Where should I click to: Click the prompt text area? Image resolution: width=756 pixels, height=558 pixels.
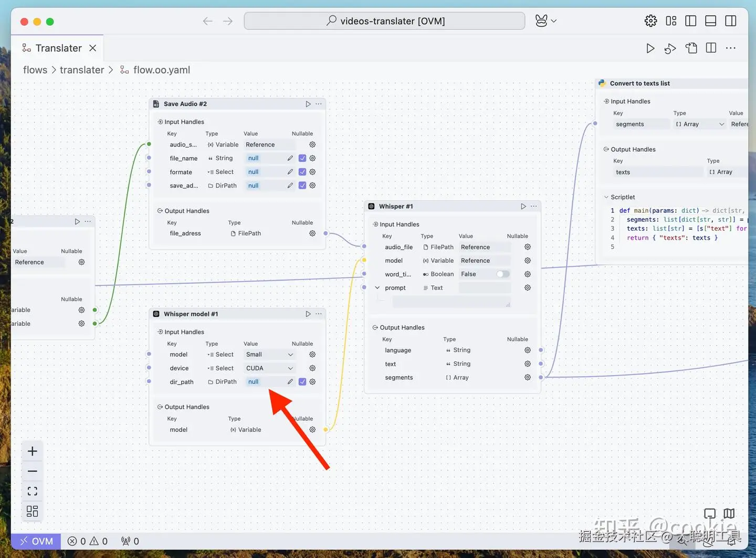[x=451, y=302]
